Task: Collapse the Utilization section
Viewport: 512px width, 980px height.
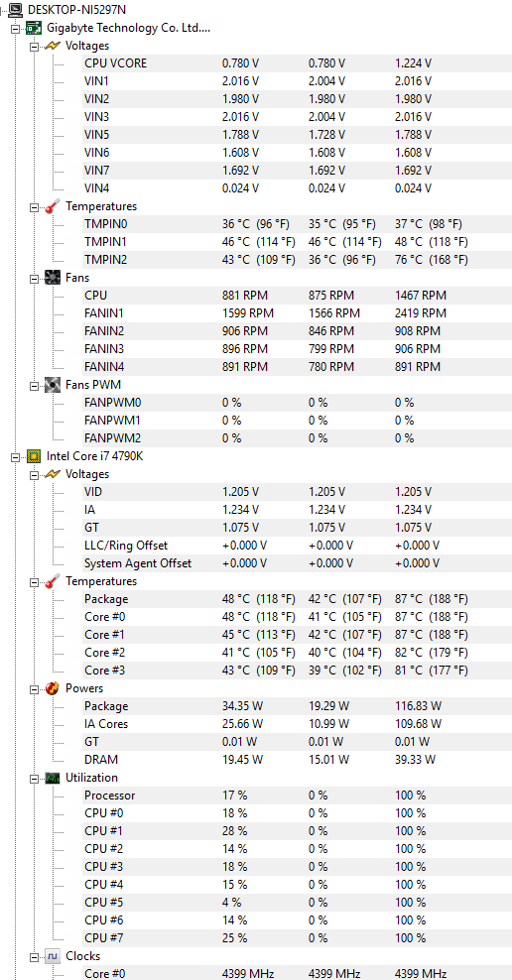Action: pos(35,778)
